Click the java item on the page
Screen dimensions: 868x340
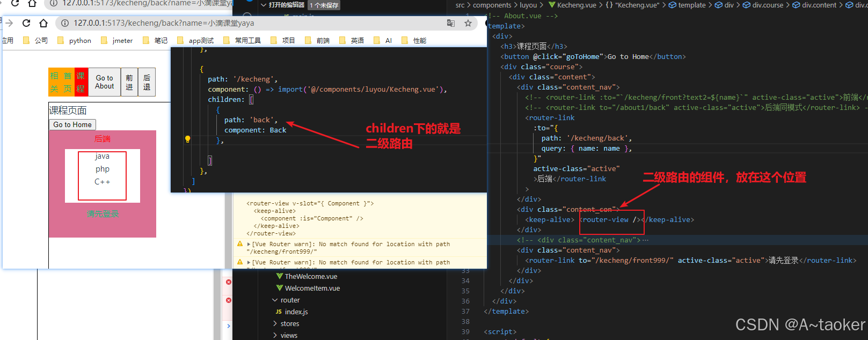pos(102,156)
